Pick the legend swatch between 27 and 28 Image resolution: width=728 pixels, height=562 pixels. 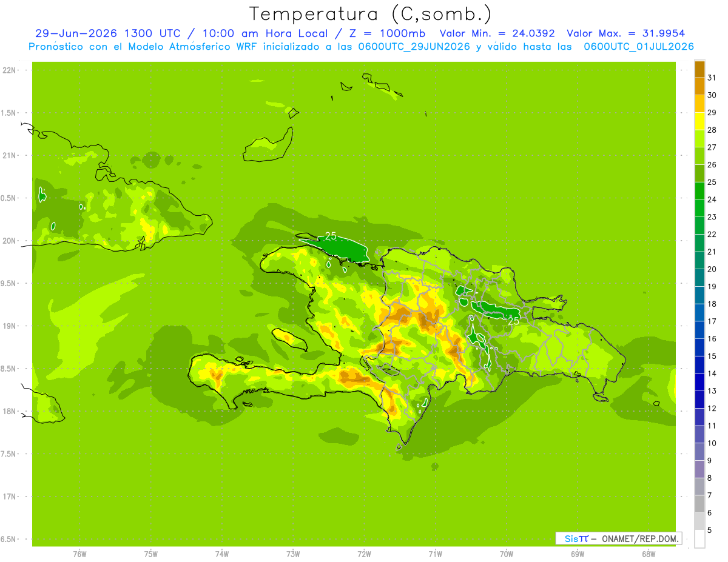pyautogui.click(x=699, y=138)
